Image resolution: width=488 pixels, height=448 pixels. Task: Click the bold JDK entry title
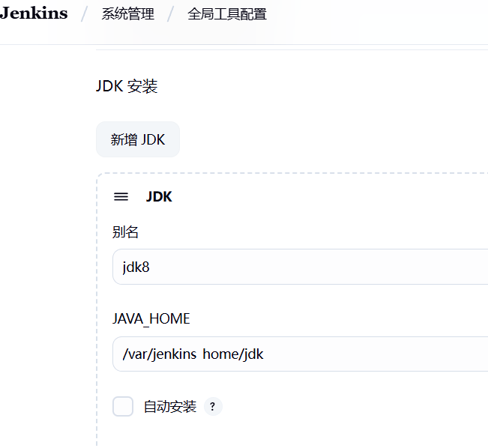tap(159, 197)
